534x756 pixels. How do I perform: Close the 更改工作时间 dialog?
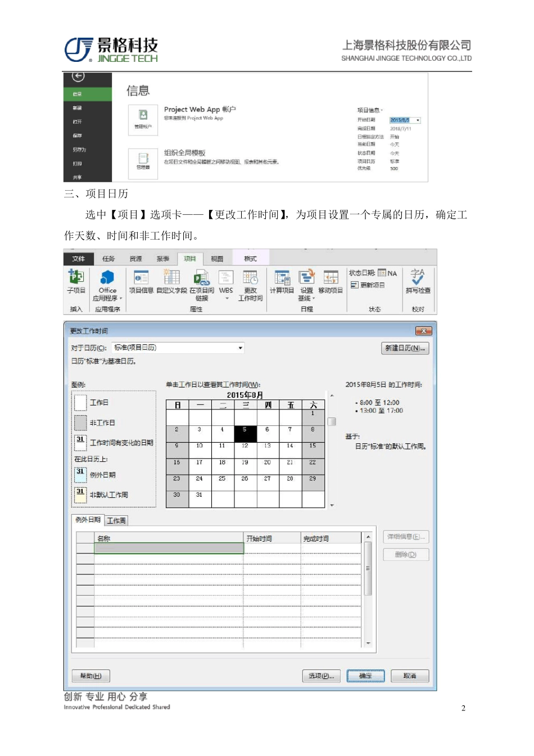[423, 331]
